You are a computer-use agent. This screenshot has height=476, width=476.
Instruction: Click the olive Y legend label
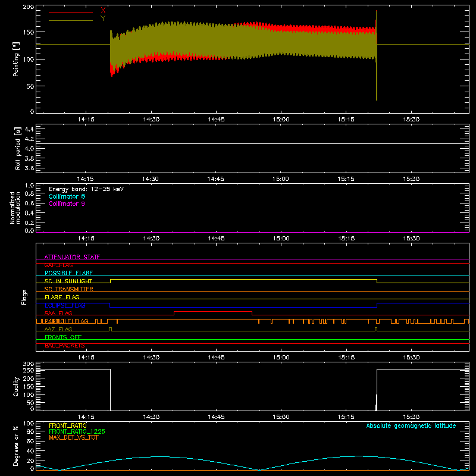(x=103, y=18)
